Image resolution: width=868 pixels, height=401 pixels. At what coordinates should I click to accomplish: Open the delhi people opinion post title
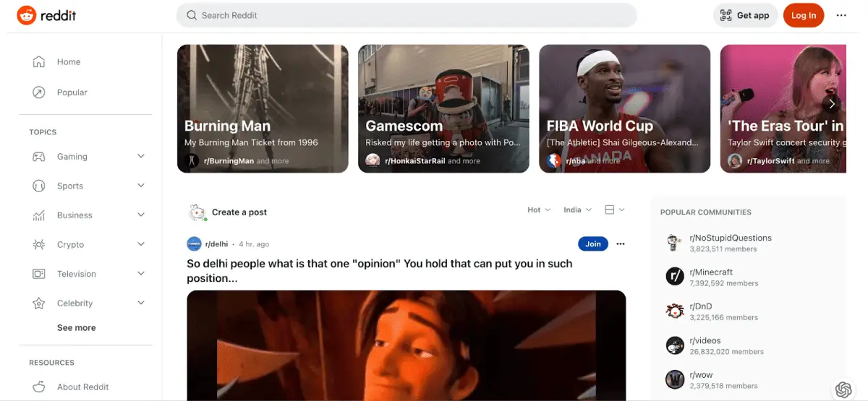pos(380,271)
